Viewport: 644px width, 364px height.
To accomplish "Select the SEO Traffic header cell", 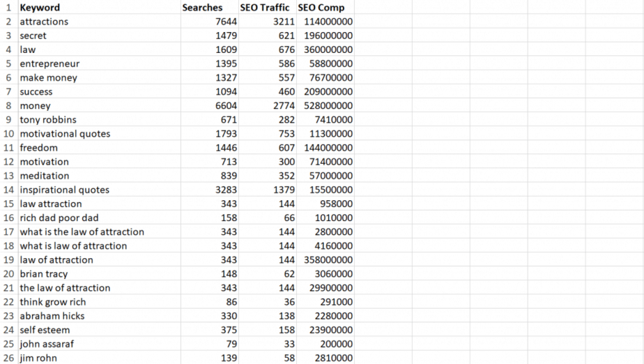I will pos(268,8).
